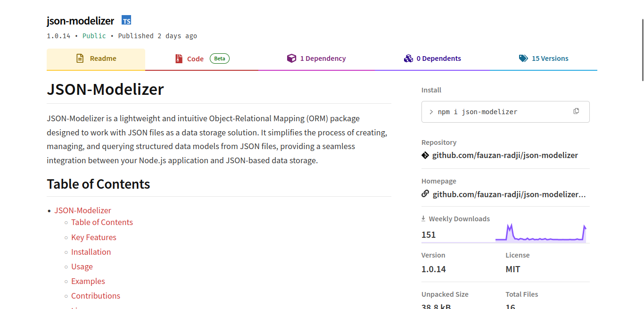Click the Versions tags icon
The height and width of the screenshot is (309, 644).
click(x=523, y=58)
